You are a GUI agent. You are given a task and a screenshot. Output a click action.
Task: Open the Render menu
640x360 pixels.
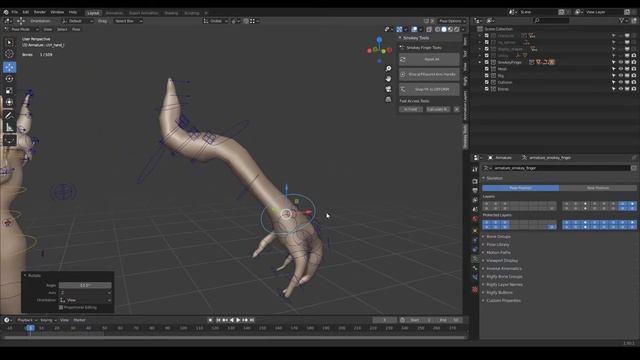pyautogui.click(x=40, y=12)
